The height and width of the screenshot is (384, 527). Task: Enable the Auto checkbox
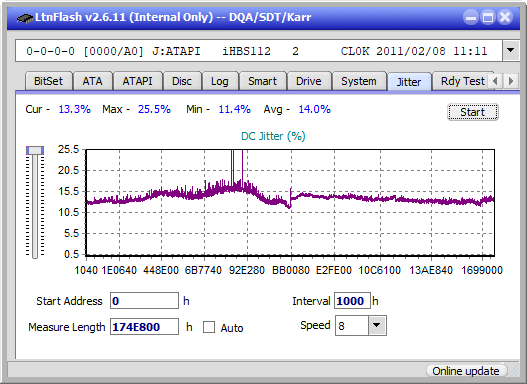click(209, 327)
